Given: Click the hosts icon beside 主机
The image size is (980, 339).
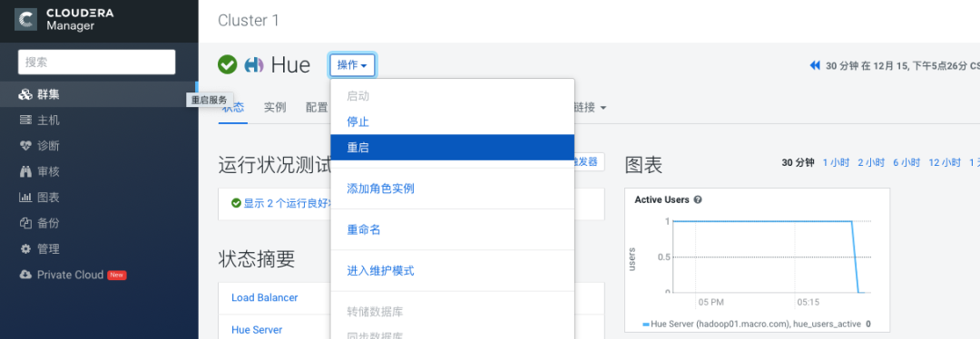Looking at the screenshot, I should (25, 121).
